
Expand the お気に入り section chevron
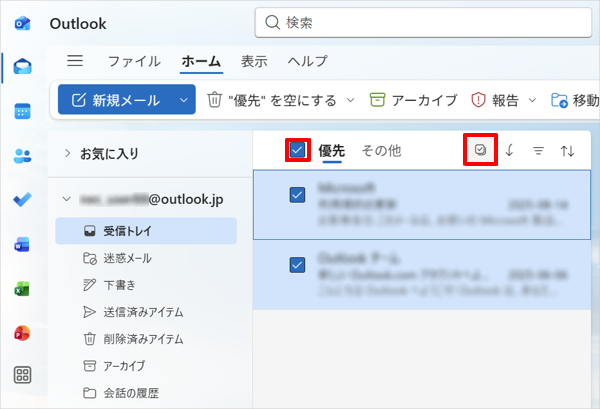click(x=67, y=153)
